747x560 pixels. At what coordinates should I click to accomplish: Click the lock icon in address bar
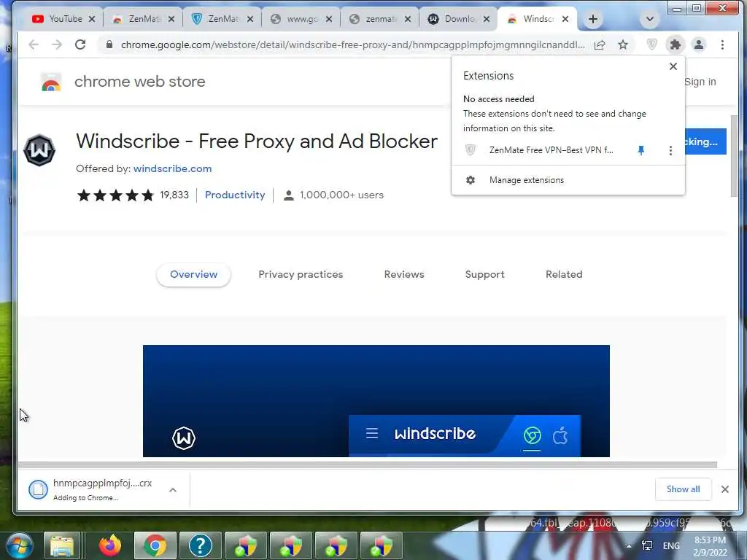pos(109,44)
